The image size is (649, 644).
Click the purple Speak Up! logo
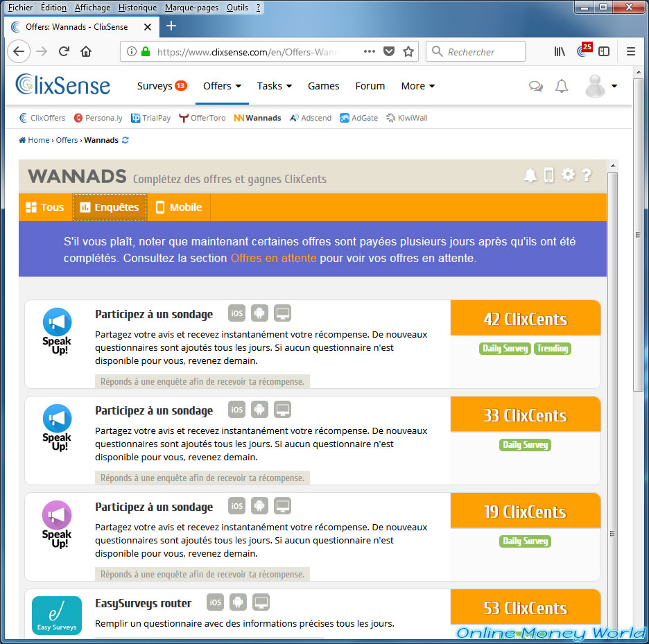(57, 524)
